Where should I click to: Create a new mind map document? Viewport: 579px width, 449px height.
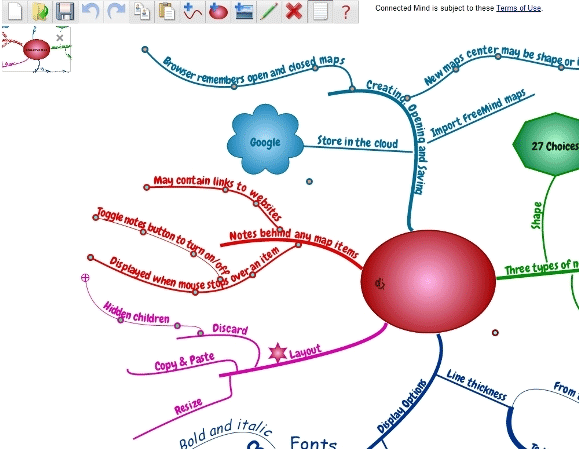click(15, 11)
